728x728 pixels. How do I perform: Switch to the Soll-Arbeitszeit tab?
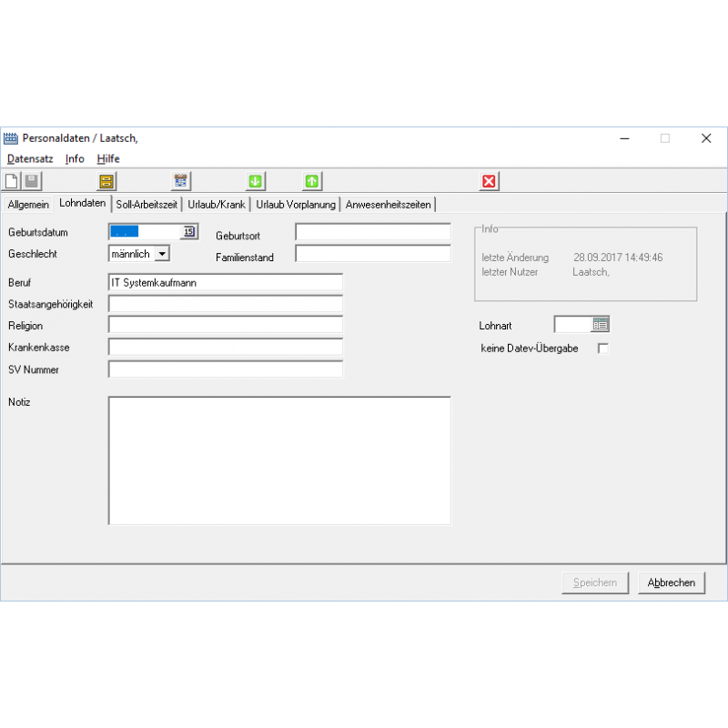(x=147, y=205)
